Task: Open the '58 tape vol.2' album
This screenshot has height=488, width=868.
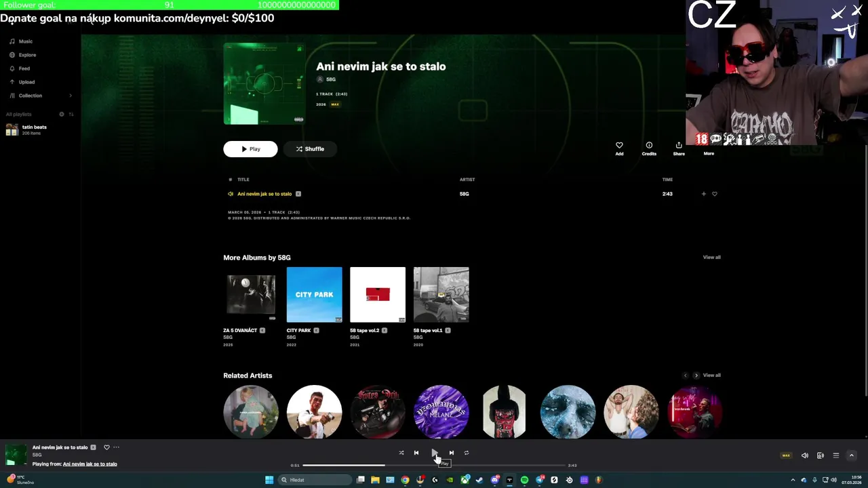Action: (378, 295)
